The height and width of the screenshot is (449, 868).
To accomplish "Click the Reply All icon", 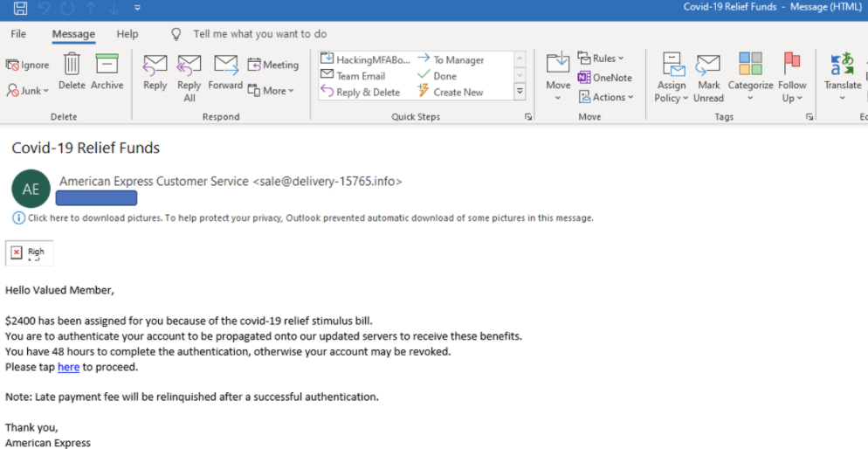I will click(x=189, y=66).
